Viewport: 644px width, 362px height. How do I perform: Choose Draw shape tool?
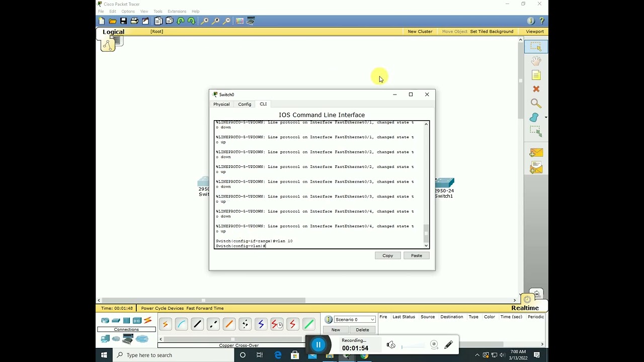coord(534,117)
